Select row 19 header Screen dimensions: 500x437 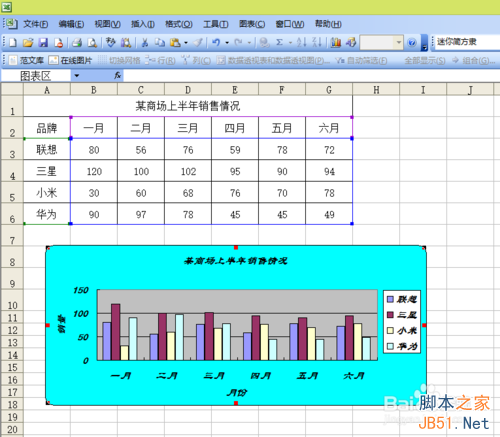[12, 417]
